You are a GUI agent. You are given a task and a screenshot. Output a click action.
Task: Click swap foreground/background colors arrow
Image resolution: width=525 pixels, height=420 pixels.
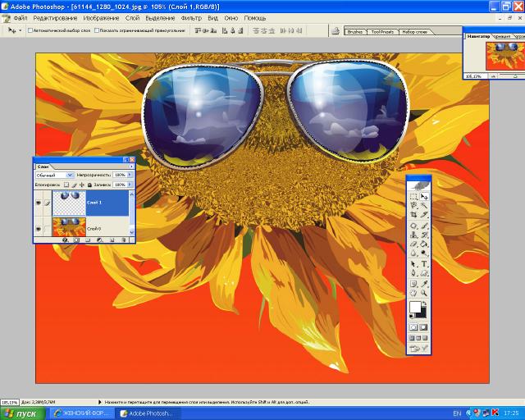coord(424,304)
